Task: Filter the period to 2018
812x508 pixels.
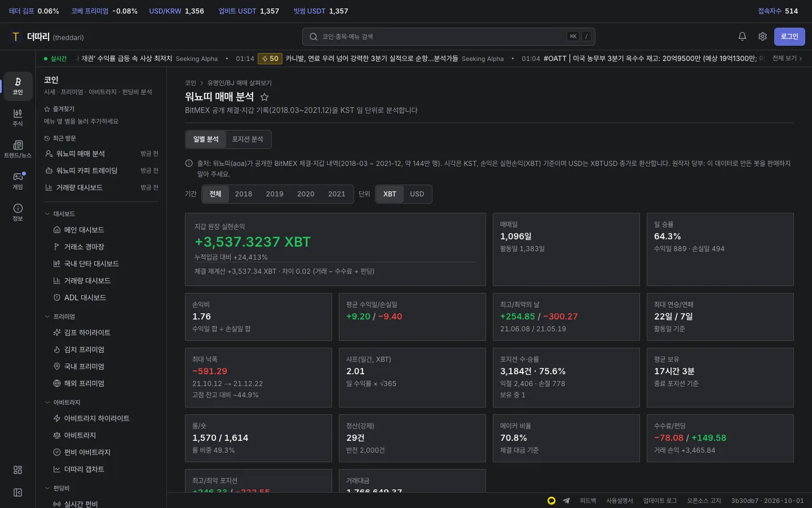Action: click(x=244, y=194)
